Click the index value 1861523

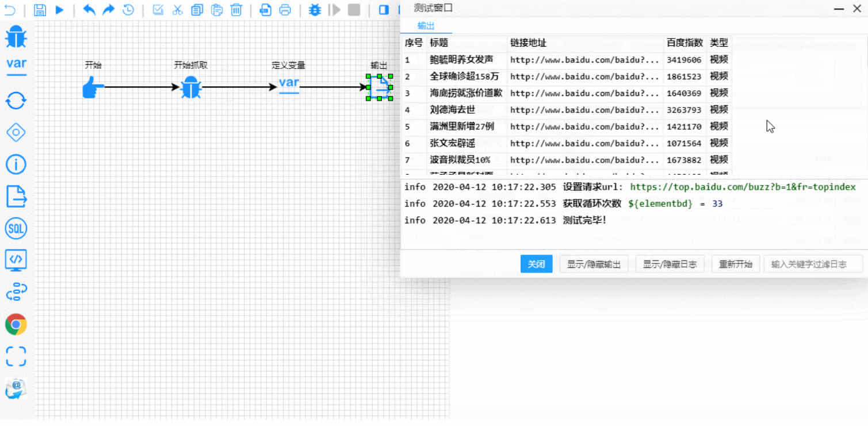[x=684, y=76]
